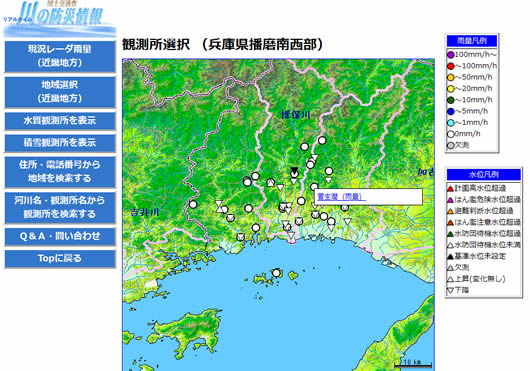The image size is (530, 371).
Task: Search stations by 河川名・観測所名
Action: 60,207
